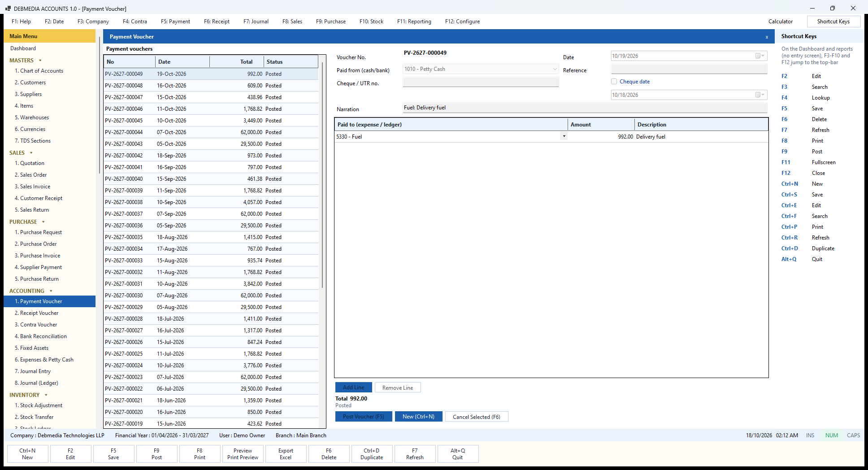Toggle the Shortcut Keys panel button

tap(833, 22)
